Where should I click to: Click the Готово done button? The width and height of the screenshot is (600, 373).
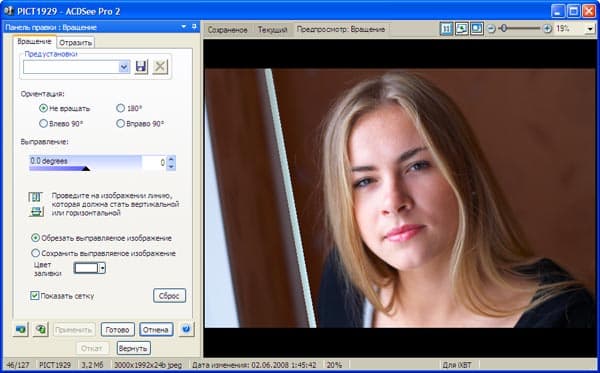pos(117,329)
